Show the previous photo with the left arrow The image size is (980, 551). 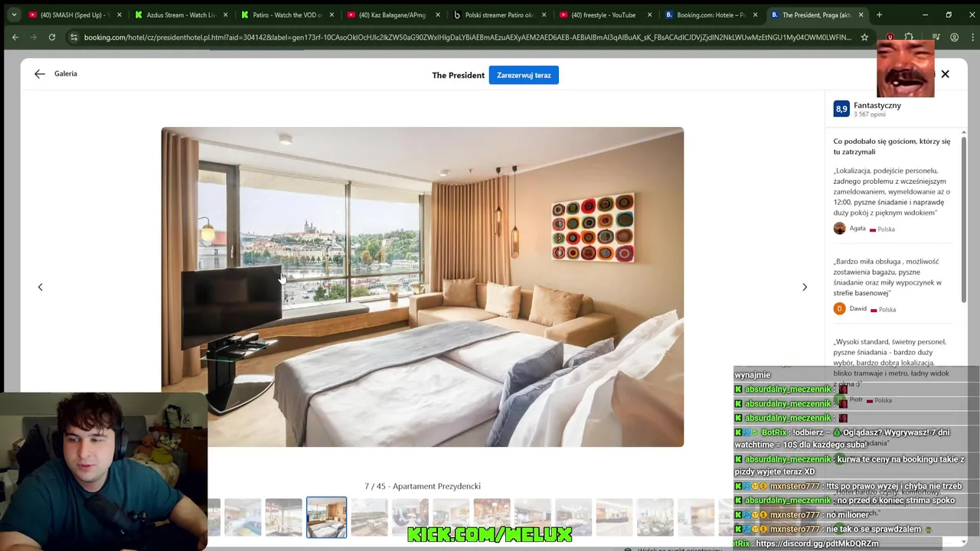click(x=41, y=287)
